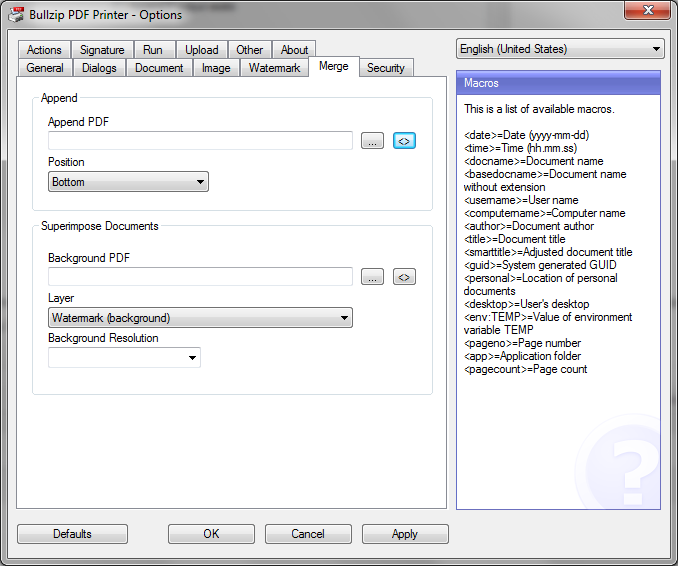Go to the Dialogs tab
Image resolution: width=678 pixels, height=566 pixels.
coord(99,68)
